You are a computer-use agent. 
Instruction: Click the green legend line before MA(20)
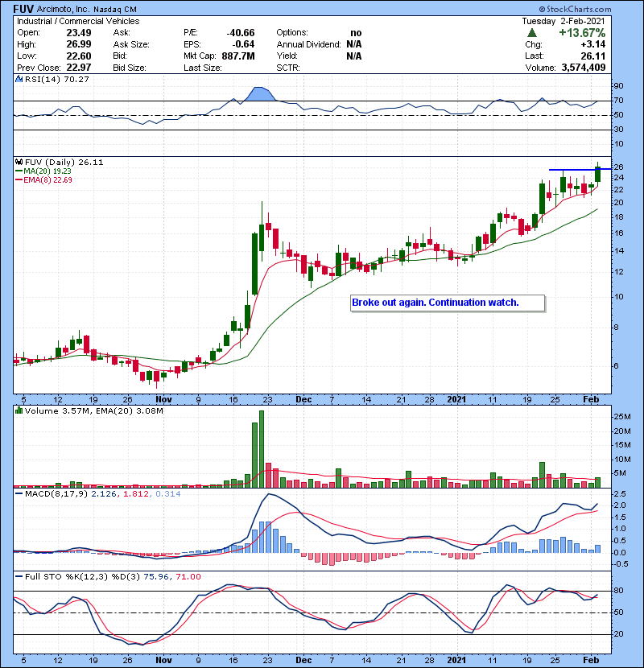pos(19,171)
